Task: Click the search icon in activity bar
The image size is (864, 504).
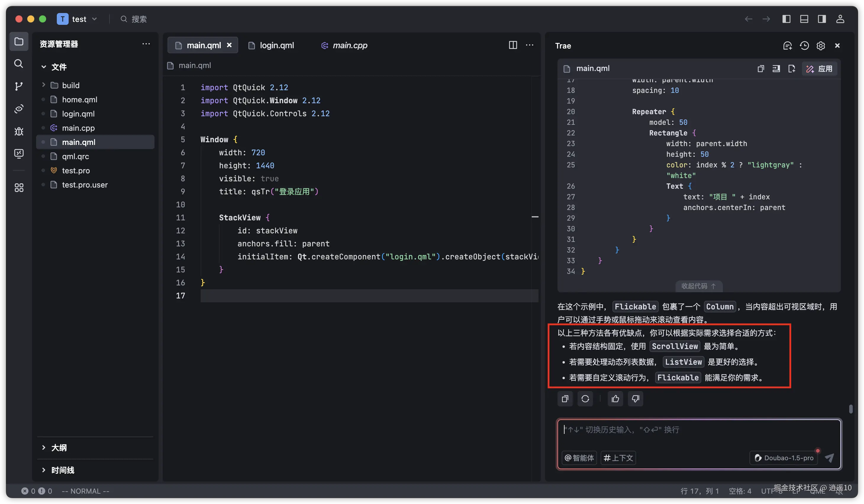Action: (19, 64)
